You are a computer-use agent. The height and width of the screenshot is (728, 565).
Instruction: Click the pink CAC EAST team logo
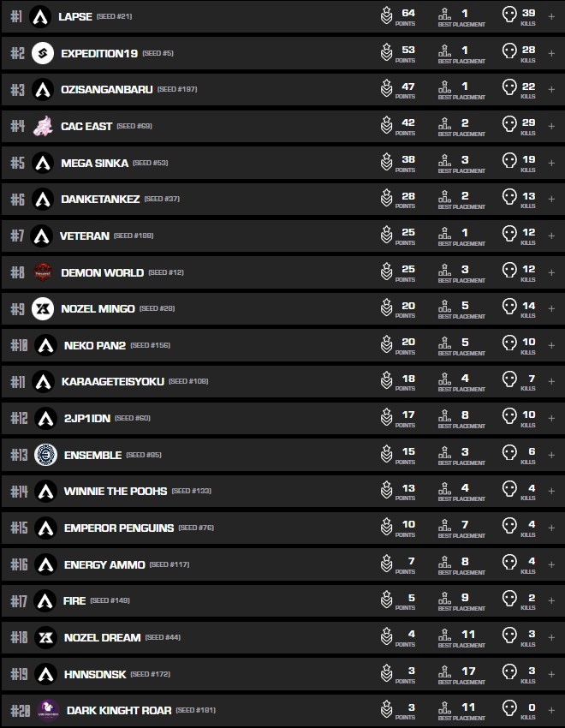[43, 126]
